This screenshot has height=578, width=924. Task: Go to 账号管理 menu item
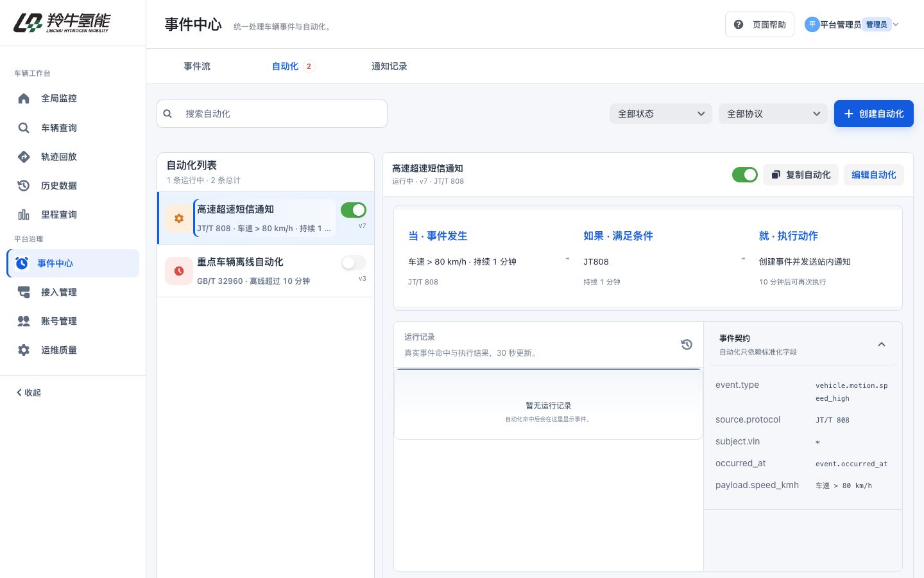(73, 321)
